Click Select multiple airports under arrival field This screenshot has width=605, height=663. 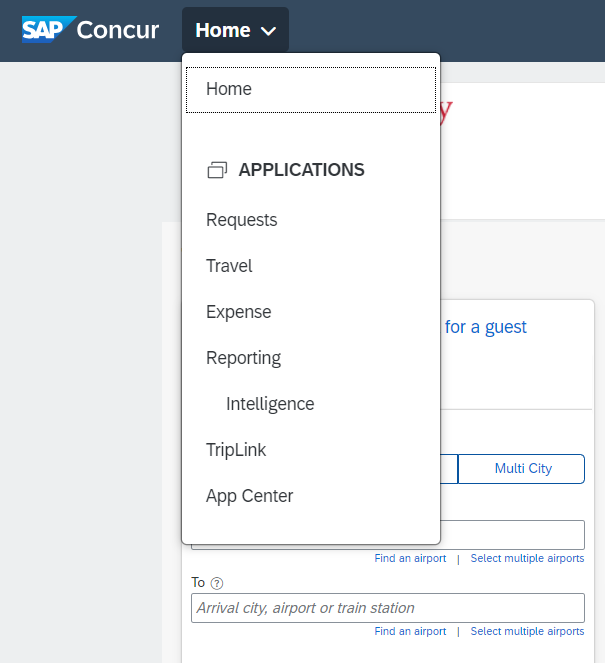[527, 631]
